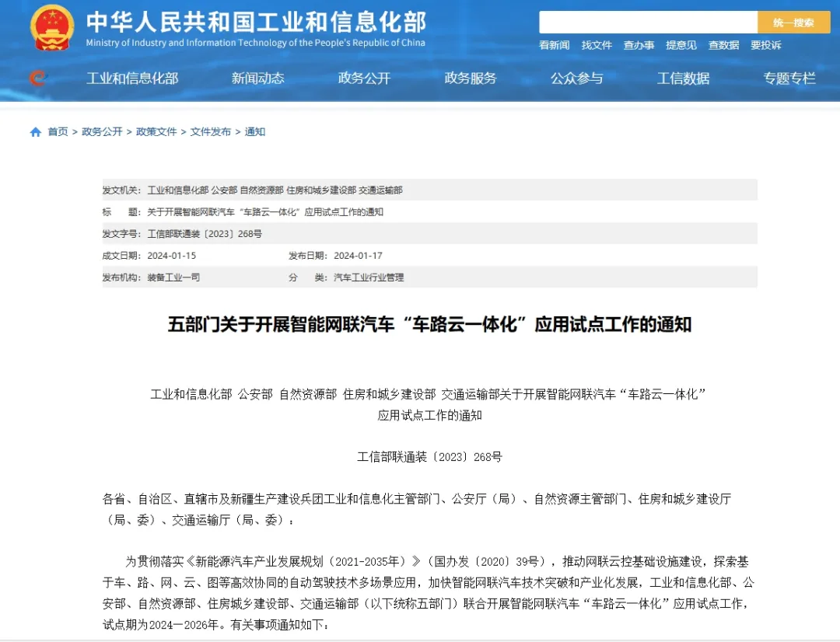Open the 要投诉 quick link
The image size is (840, 642).
click(x=765, y=45)
